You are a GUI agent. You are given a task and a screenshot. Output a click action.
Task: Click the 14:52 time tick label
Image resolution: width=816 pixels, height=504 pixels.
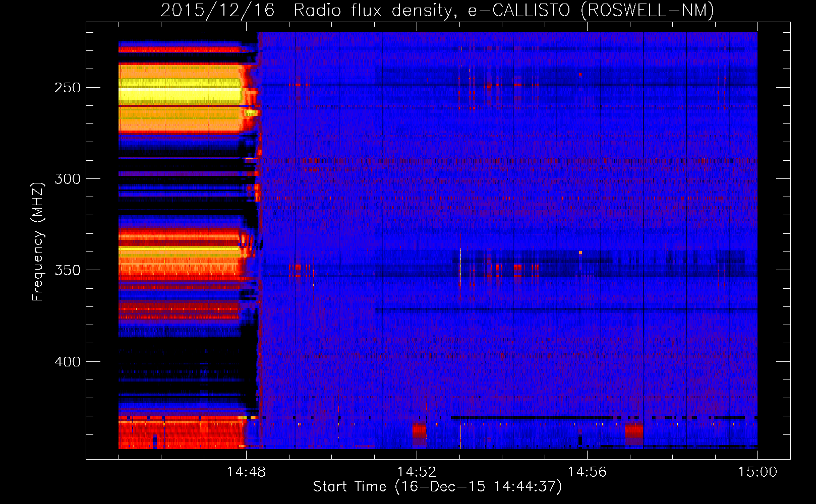(417, 472)
